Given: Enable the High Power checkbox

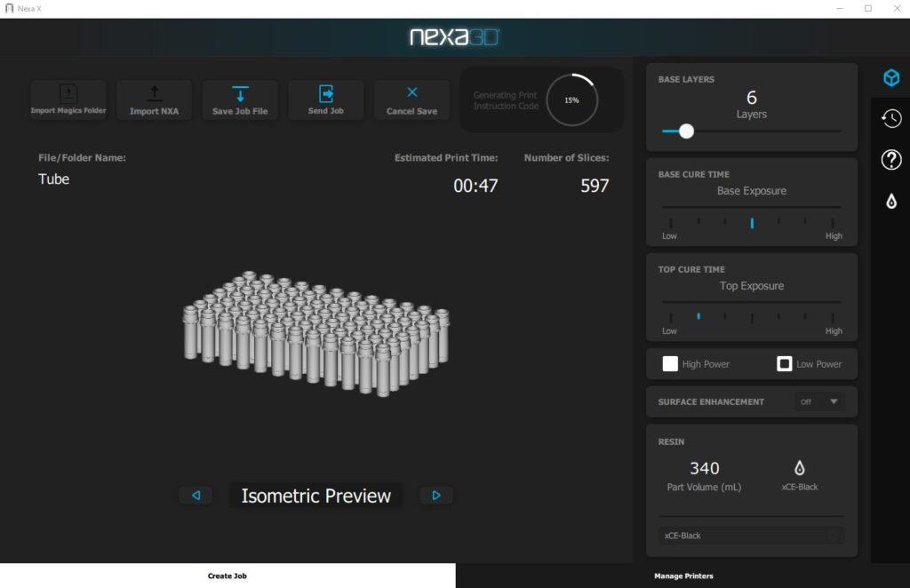Looking at the screenshot, I should click(x=670, y=363).
